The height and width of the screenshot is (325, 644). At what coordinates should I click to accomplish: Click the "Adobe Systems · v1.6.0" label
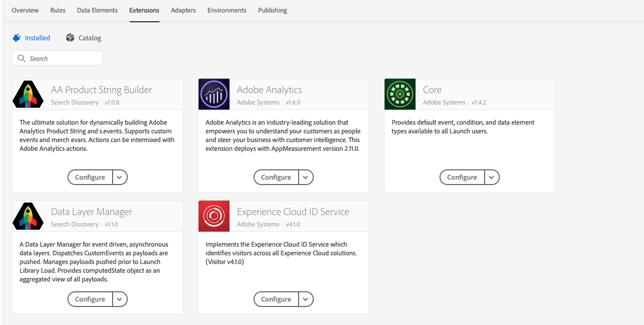(269, 102)
